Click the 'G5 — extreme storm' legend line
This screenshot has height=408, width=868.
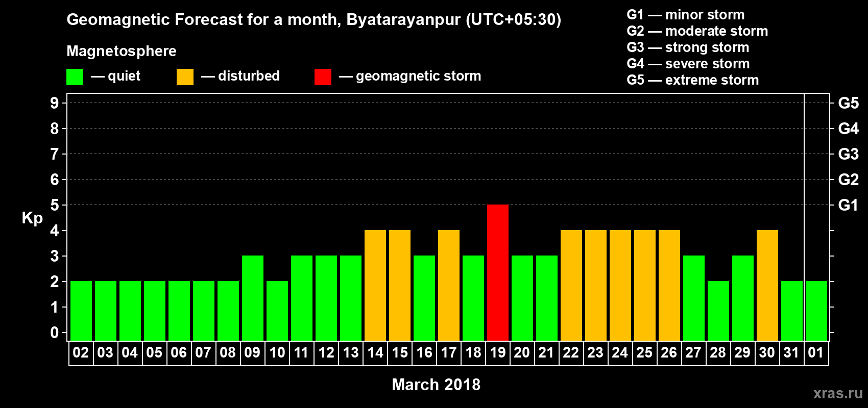click(693, 80)
